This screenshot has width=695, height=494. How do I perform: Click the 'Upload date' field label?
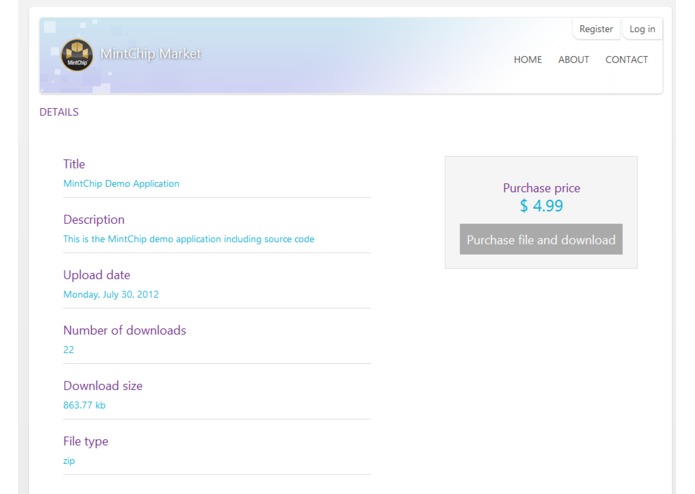pos(97,275)
